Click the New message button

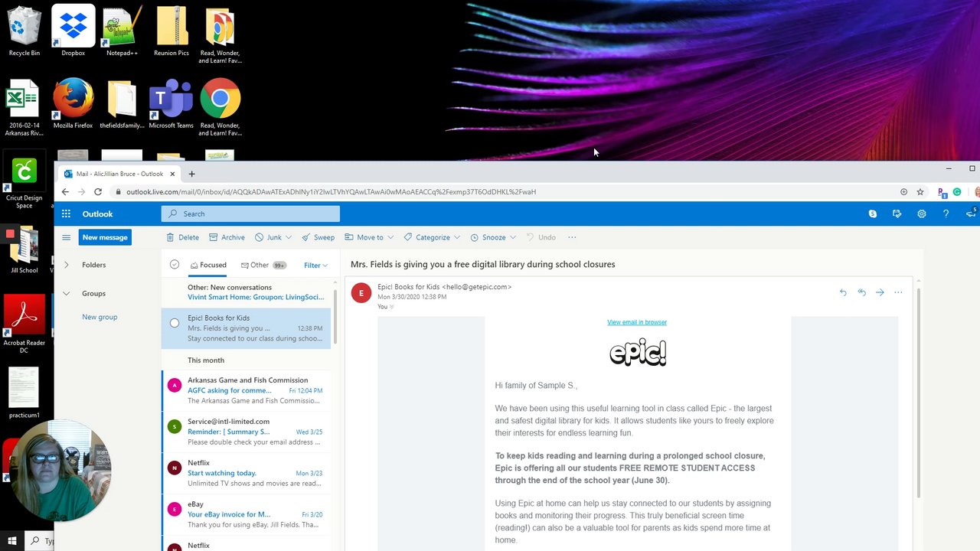point(105,237)
